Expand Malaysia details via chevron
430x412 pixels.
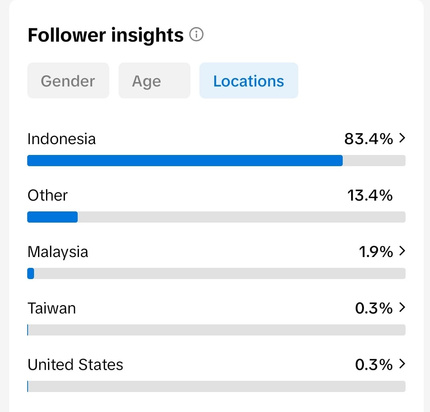click(x=402, y=251)
